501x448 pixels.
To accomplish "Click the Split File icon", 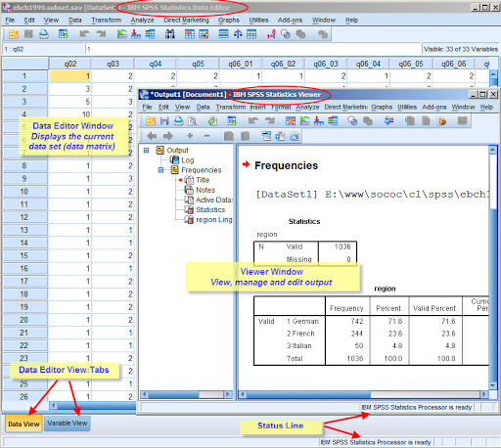I will click(x=224, y=34).
